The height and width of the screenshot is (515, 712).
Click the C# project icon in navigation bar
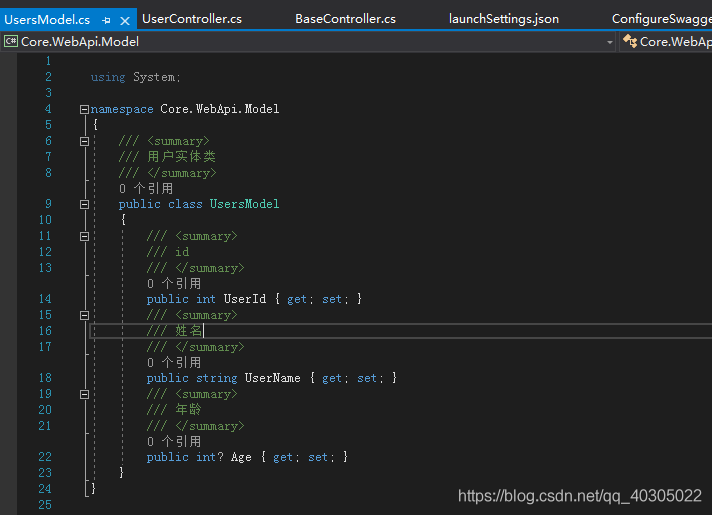[11, 42]
